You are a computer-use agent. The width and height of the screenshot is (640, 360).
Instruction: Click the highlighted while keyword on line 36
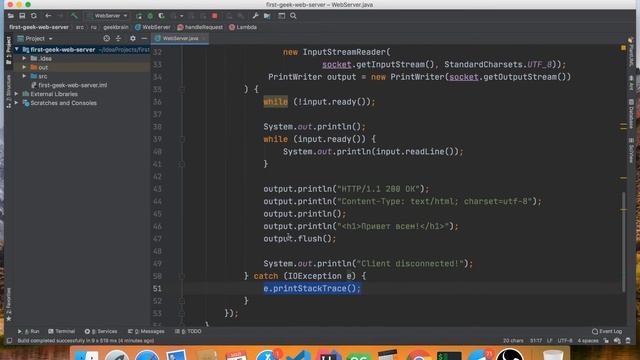[x=276, y=102]
